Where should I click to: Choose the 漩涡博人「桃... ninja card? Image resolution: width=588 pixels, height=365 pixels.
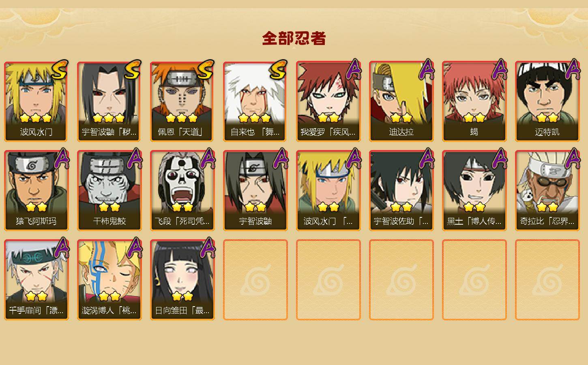click(109, 280)
